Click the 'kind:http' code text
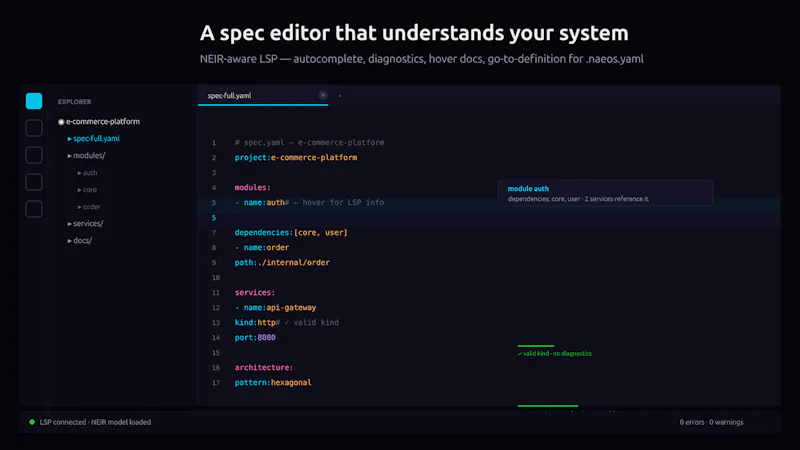 (x=255, y=322)
